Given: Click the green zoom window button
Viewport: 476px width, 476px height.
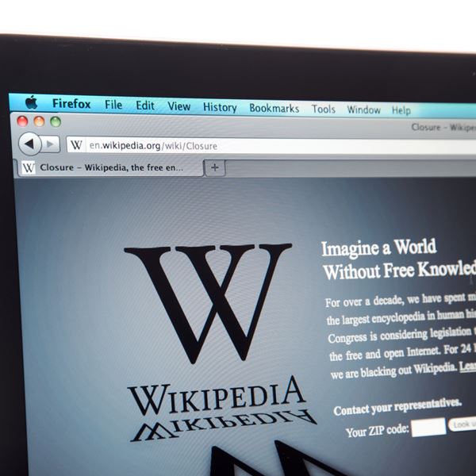Looking at the screenshot, I should [x=56, y=122].
